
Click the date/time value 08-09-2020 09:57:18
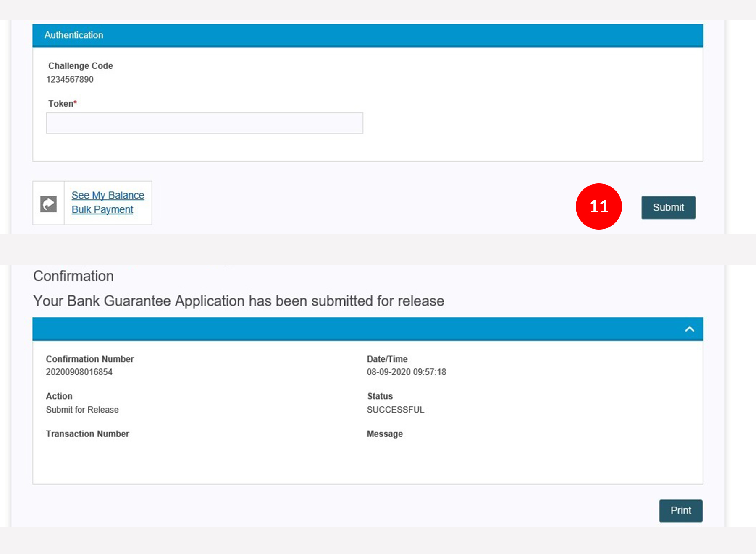point(406,372)
